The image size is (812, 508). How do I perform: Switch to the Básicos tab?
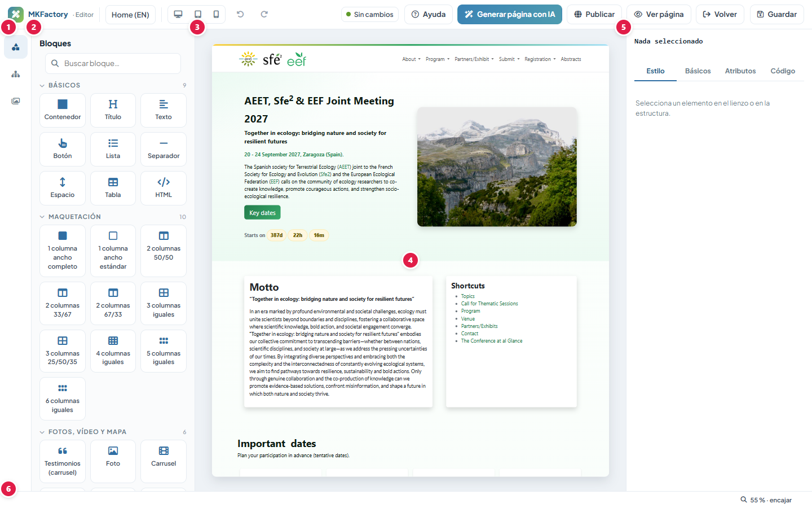[x=698, y=71]
